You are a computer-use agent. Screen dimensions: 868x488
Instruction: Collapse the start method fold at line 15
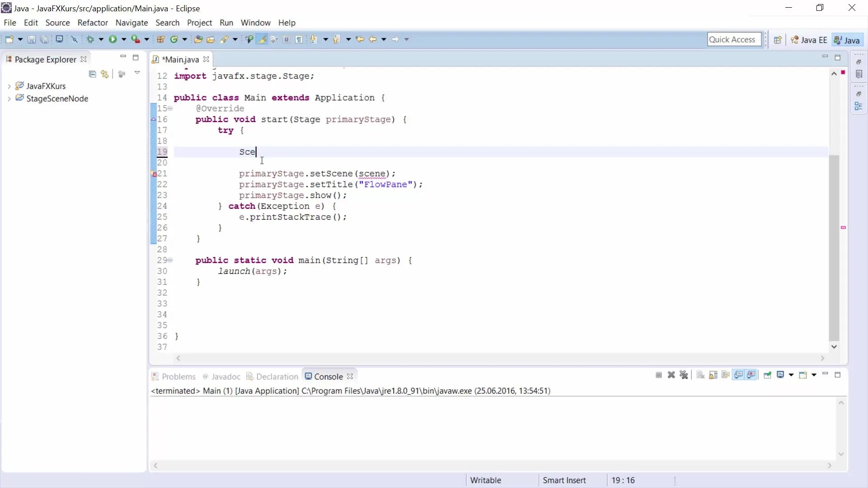click(x=170, y=108)
